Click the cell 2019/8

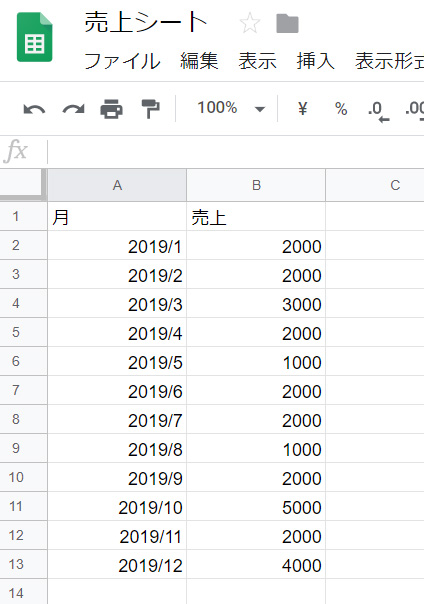(117, 448)
